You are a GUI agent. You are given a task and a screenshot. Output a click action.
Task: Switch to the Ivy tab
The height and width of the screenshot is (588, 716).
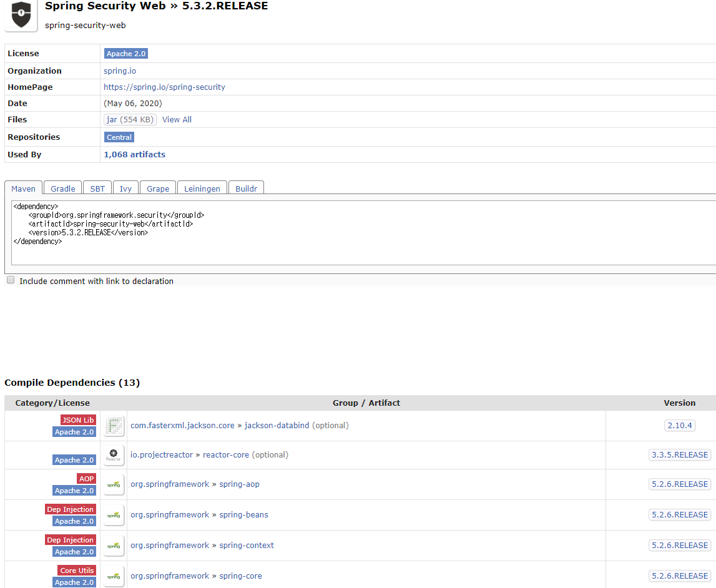coord(125,189)
